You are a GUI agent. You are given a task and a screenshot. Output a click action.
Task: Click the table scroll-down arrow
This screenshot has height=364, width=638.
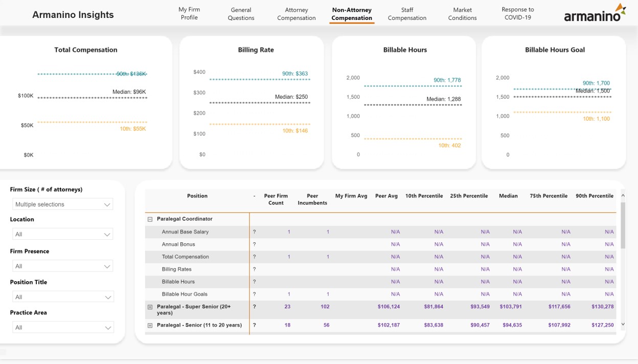pos(623,324)
